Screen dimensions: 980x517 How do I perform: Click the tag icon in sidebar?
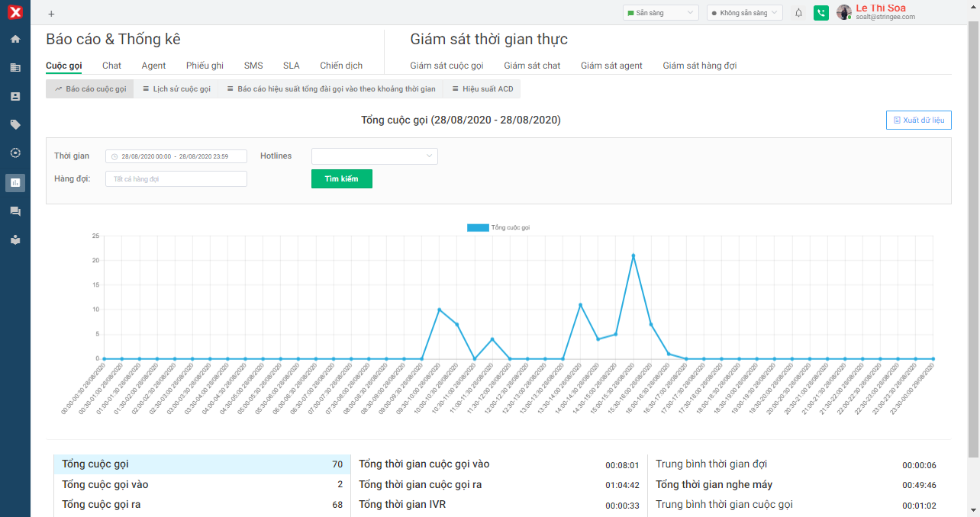15,124
